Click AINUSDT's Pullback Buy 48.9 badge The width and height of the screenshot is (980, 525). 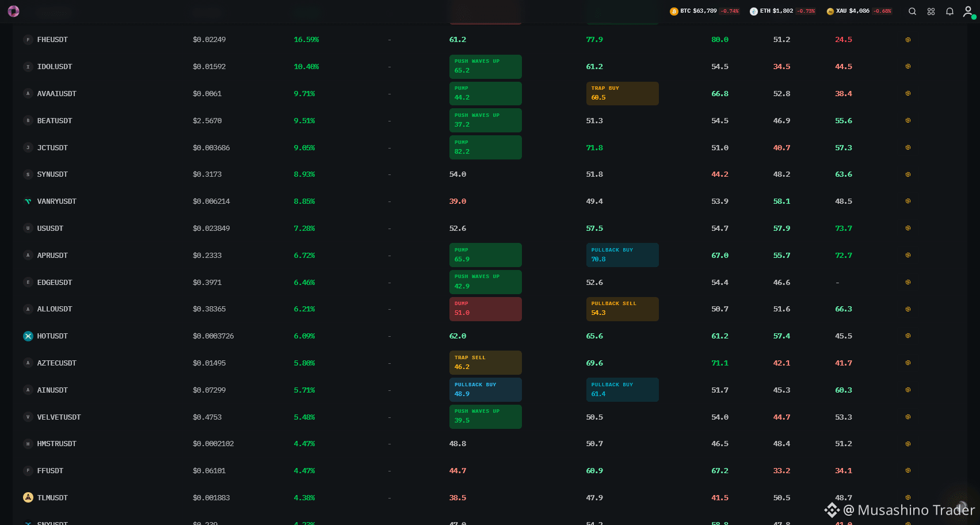[x=485, y=390]
